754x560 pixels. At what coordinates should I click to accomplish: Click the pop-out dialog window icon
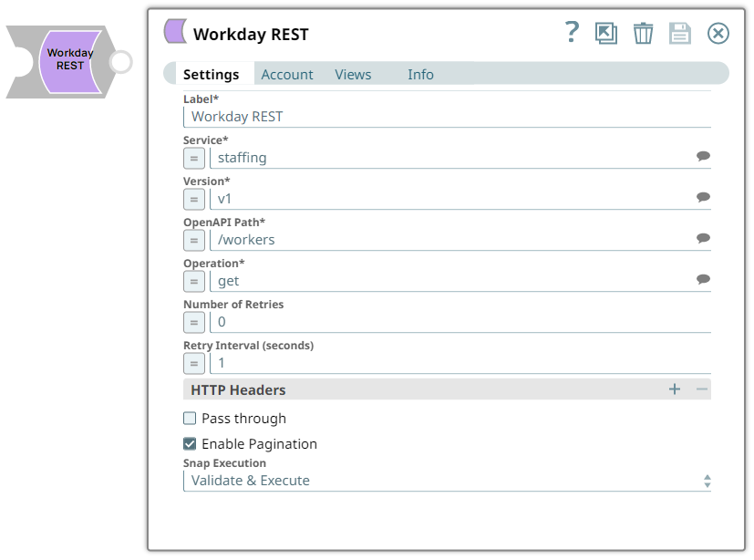(606, 33)
